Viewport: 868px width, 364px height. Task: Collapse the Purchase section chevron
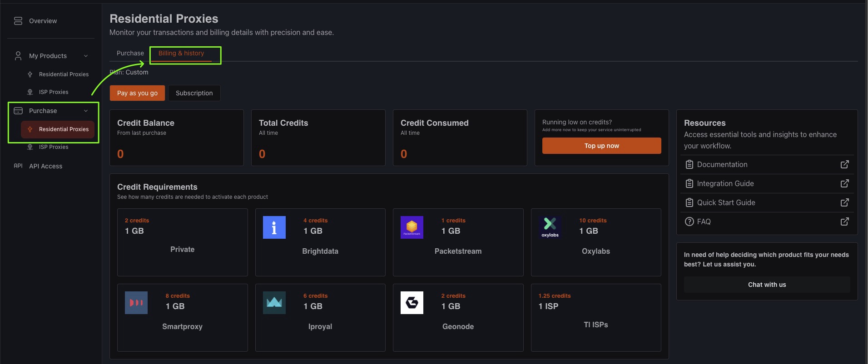86,111
